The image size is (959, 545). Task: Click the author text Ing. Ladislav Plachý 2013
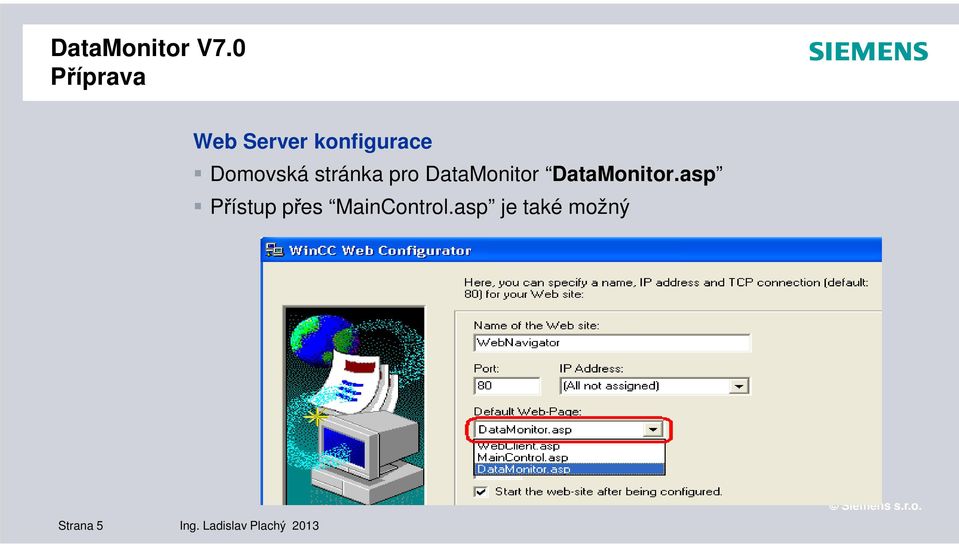point(249,525)
